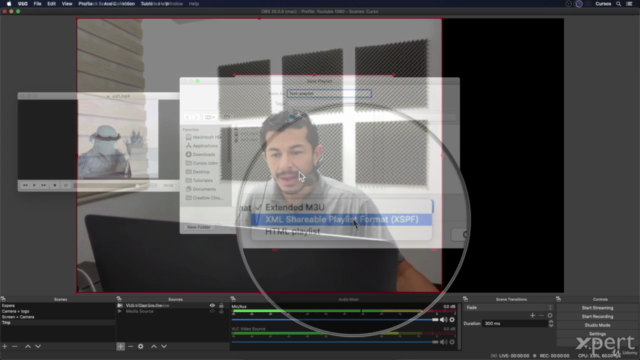The width and height of the screenshot is (640, 360).
Task: Click playlist name field in save dialog
Action: [329, 93]
